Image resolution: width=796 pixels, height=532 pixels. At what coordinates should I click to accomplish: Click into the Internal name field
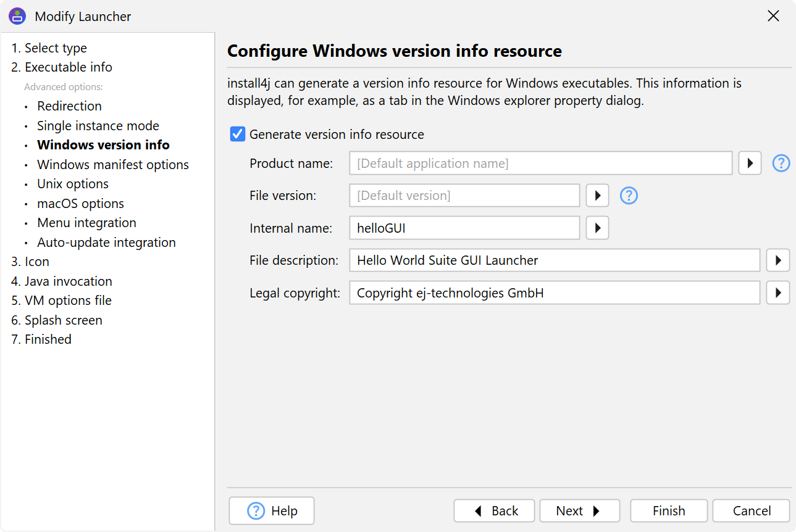pos(463,228)
